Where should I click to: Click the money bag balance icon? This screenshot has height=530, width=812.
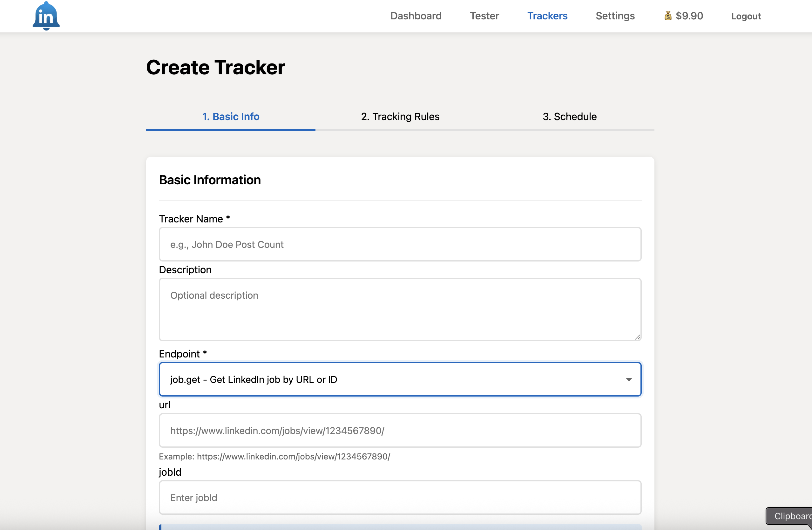(668, 16)
